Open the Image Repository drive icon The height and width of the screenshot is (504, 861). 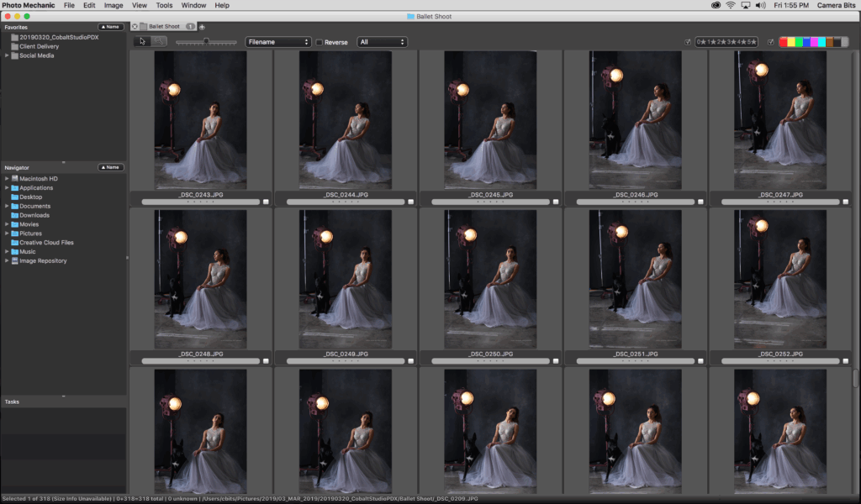(14, 260)
